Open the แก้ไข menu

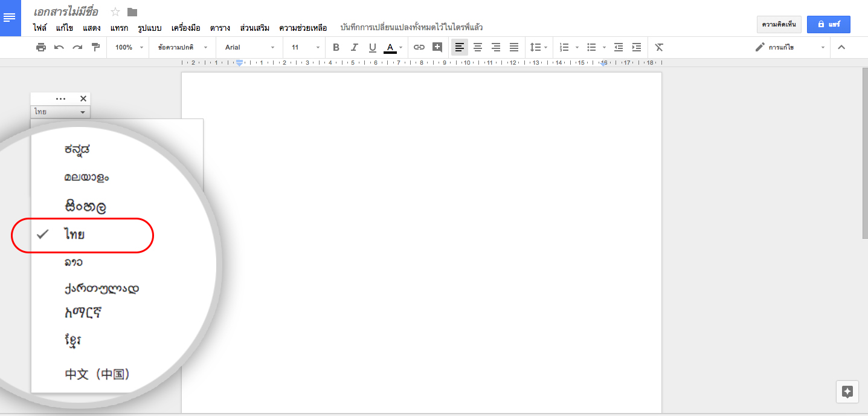[65, 28]
